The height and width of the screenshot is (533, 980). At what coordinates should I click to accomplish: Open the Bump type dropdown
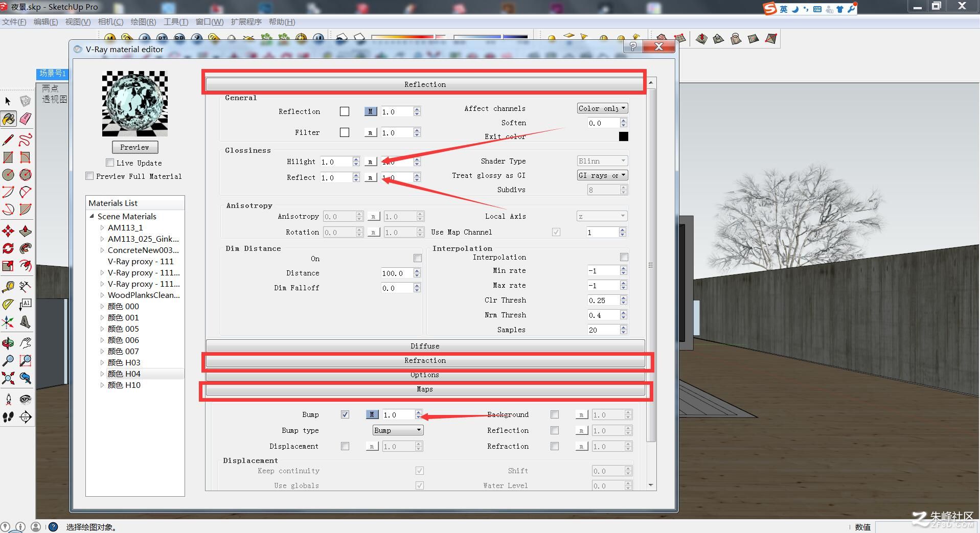click(398, 430)
